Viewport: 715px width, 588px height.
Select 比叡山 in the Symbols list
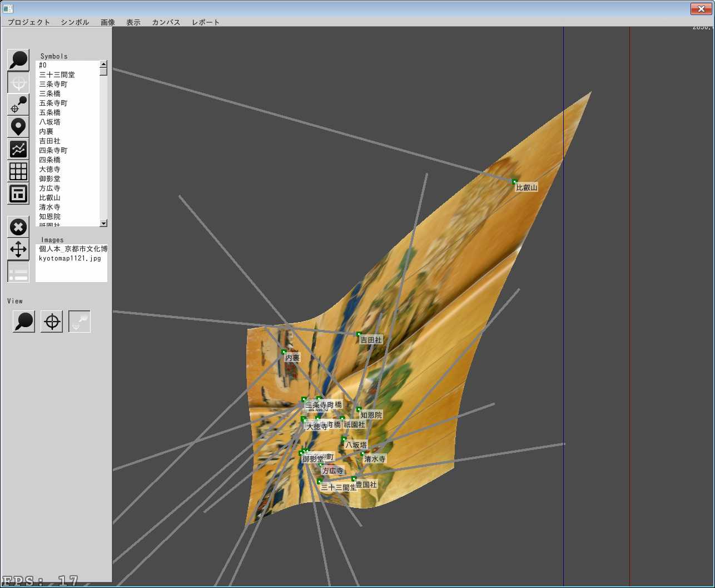tap(67, 197)
